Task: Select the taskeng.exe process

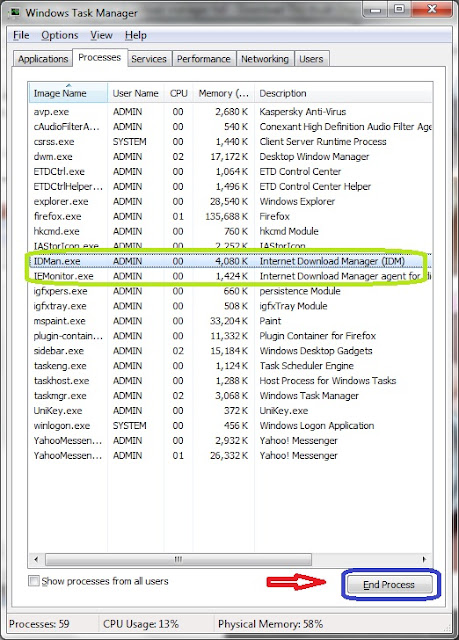Action: pos(231,366)
